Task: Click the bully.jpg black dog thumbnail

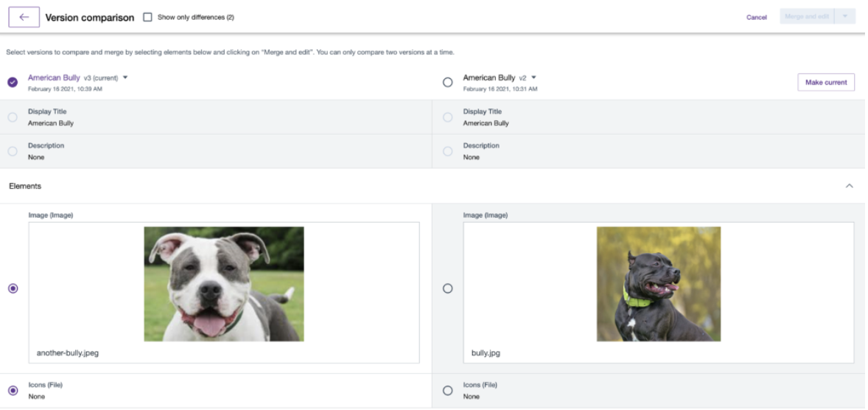Action: [x=658, y=284]
